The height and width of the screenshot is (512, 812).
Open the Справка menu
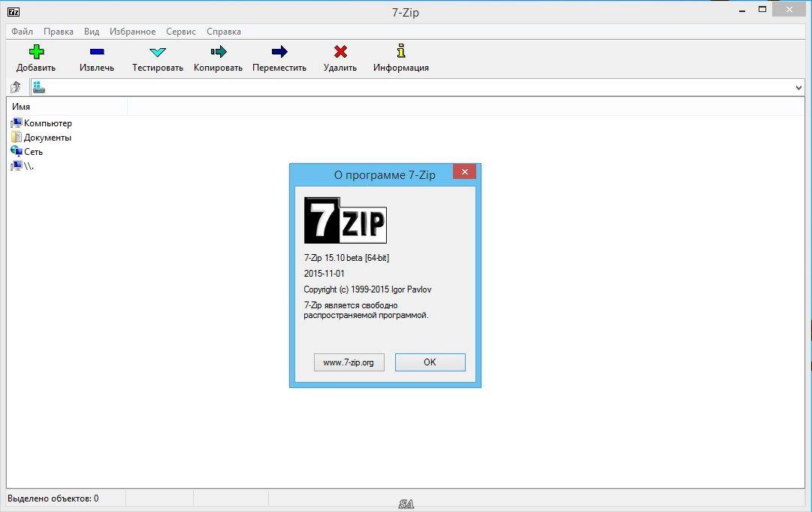coord(224,32)
